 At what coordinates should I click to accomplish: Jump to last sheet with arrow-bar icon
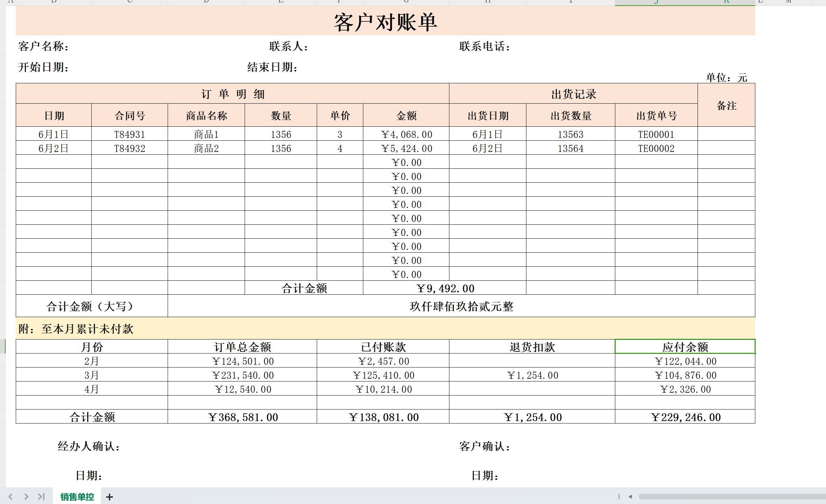[x=41, y=496]
